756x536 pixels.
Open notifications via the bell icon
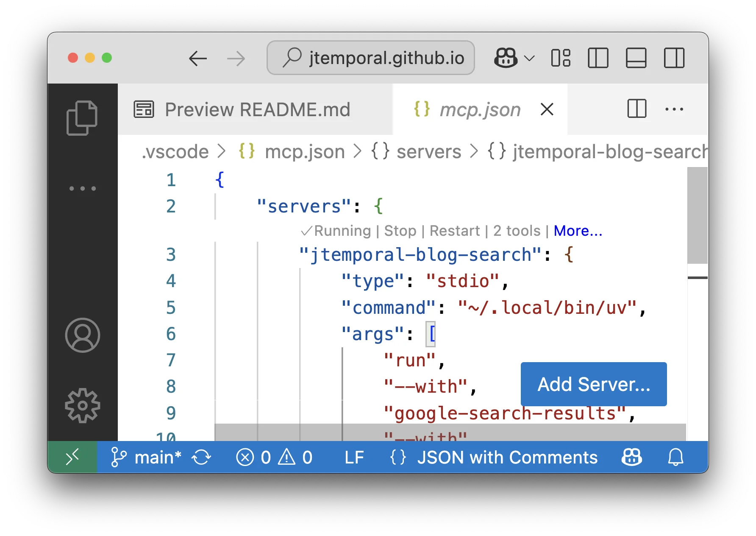(675, 457)
